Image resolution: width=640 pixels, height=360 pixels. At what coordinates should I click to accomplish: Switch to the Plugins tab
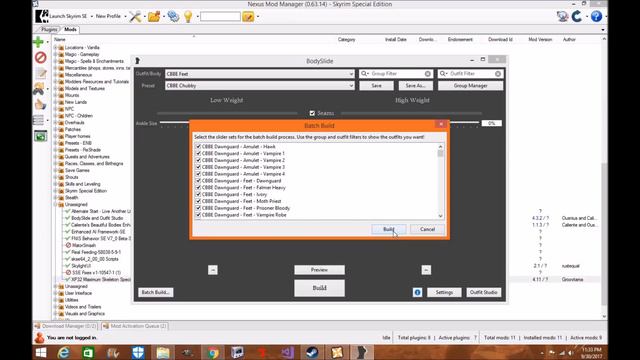(49, 29)
